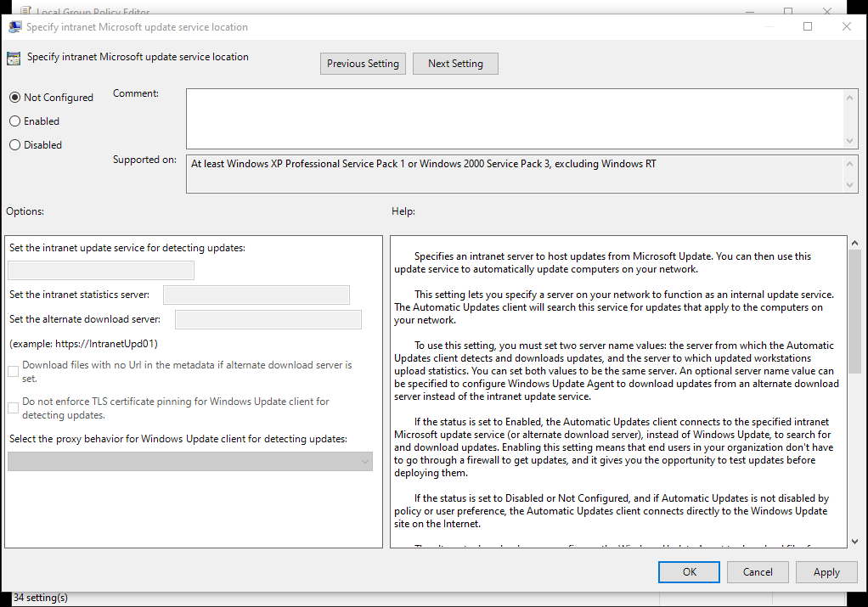Screen dimensions: 868x607
Task: Click the heading 'Specify intranet Microsoft update service location'
Action: click(138, 56)
